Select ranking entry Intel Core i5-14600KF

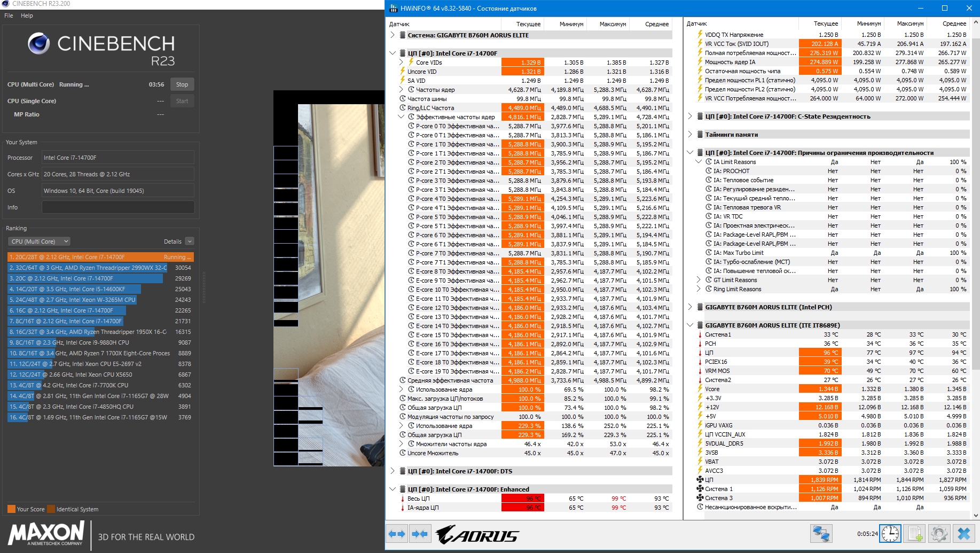100,289
